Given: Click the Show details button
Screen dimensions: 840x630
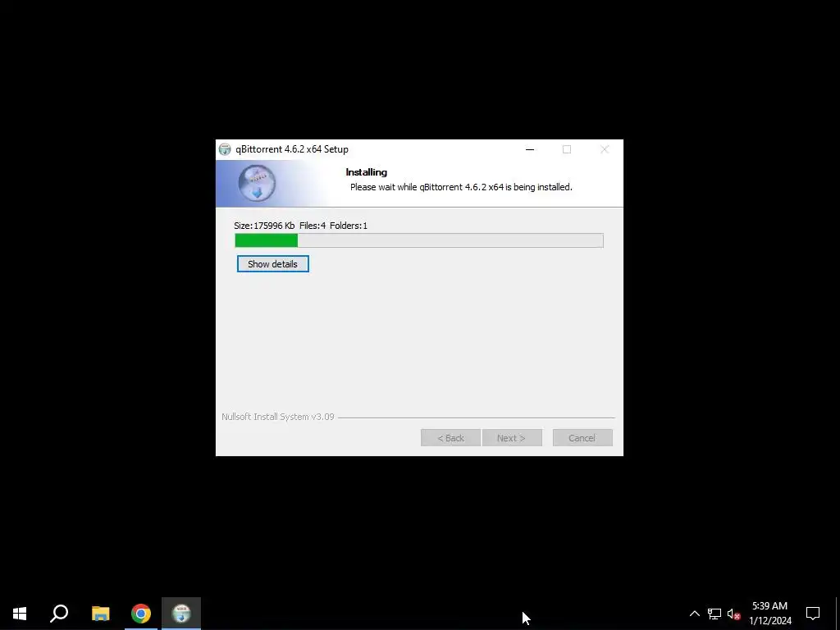Looking at the screenshot, I should pyautogui.click(x=272, y=263).
